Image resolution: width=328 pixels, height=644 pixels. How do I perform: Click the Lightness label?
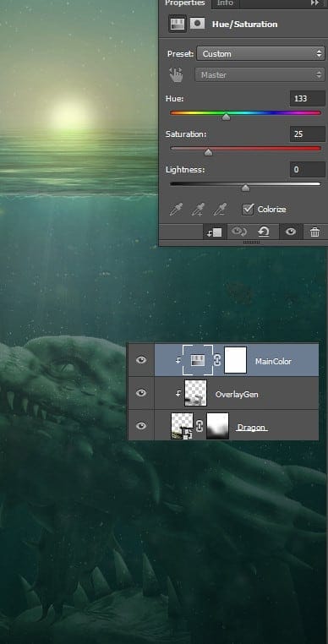coord(184,170)
